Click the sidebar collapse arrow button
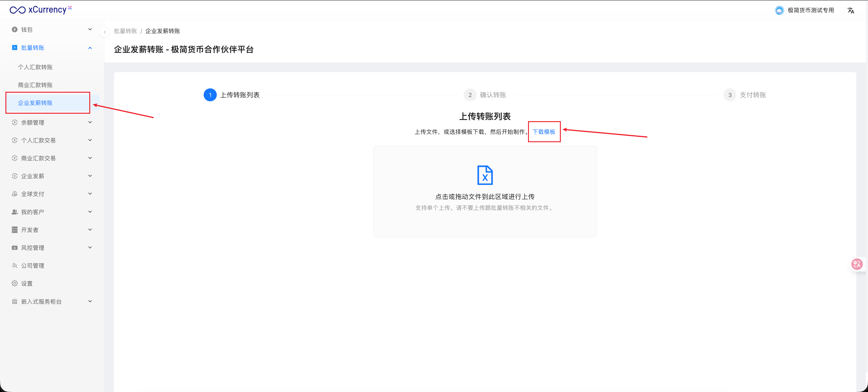Image resolution: width=868 pixels, height=392 pixels. coord(105,32)
